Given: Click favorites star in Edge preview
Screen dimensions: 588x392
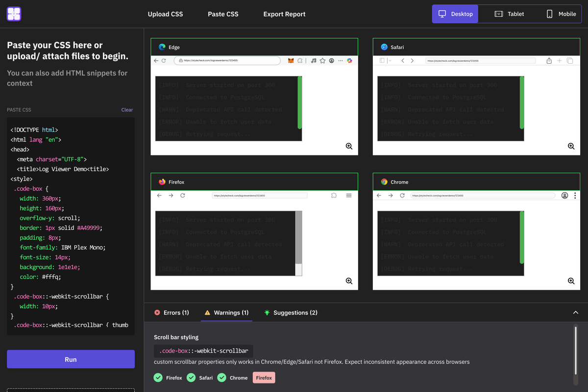Looking at the screenshot, I should (322, 61).
